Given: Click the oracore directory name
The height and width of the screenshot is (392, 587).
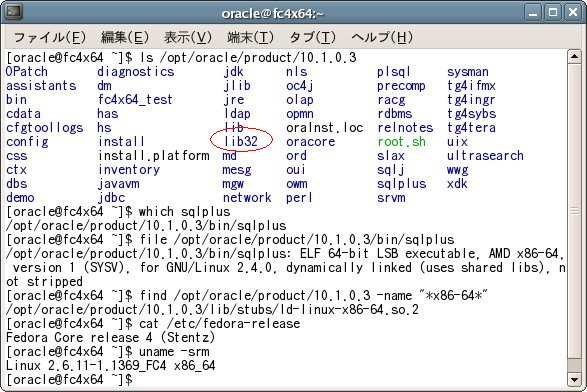Looking at the screenshot, I should pos(310,142).
